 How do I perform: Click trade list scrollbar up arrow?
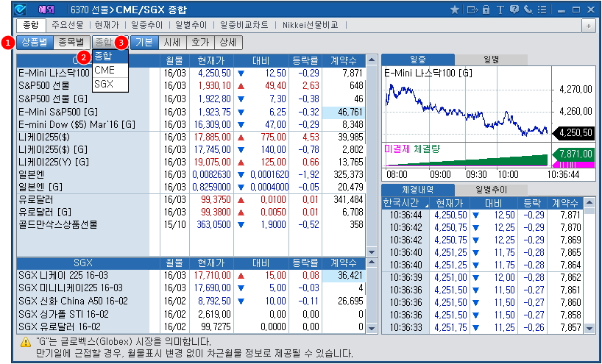pyautogui.click(x=589, y=202)
